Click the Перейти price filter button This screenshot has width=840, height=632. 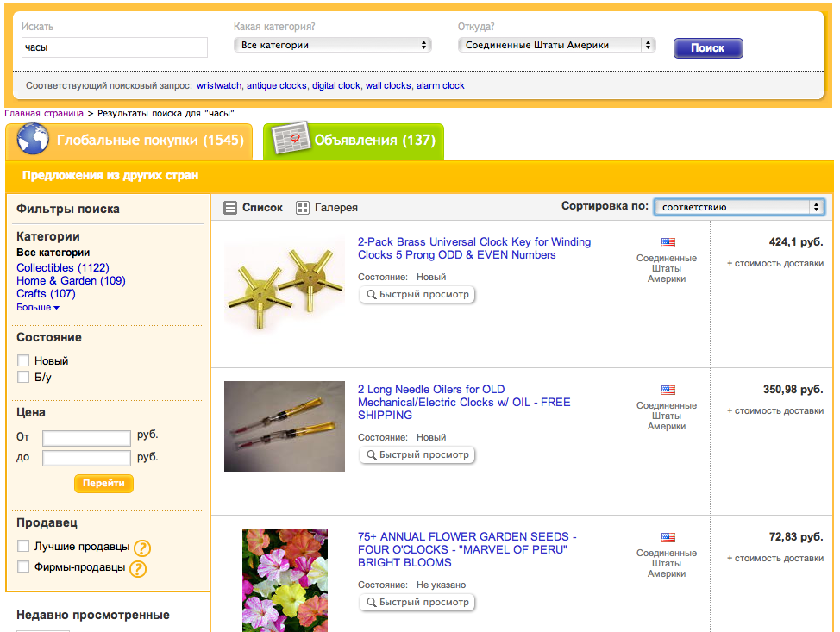click(103, 483)
